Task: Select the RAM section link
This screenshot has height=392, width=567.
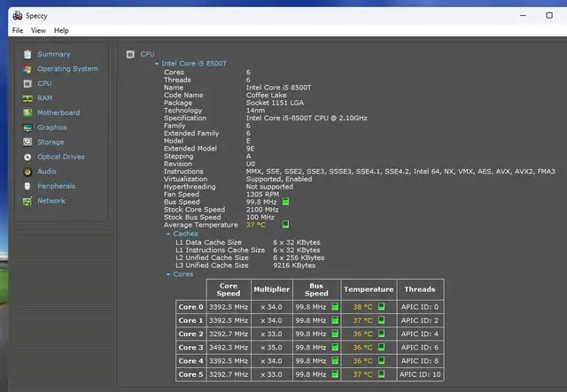Action: (x=45, y=98)
